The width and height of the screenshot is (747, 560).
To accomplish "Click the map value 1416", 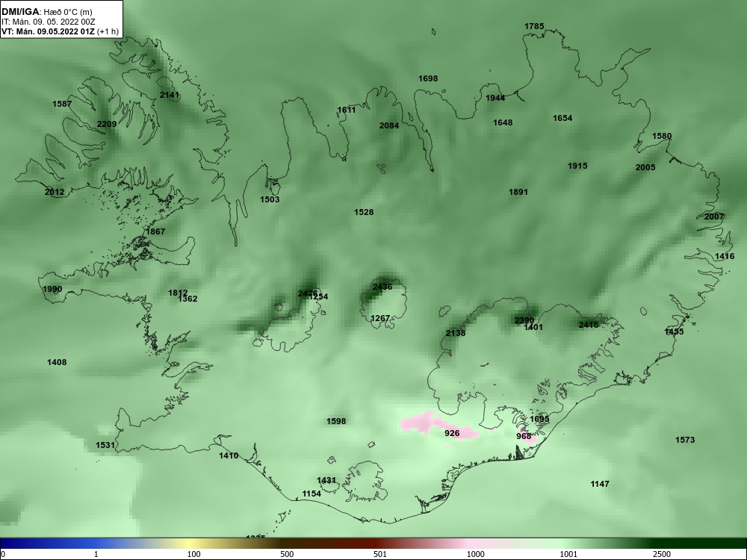I will (725, 257).
